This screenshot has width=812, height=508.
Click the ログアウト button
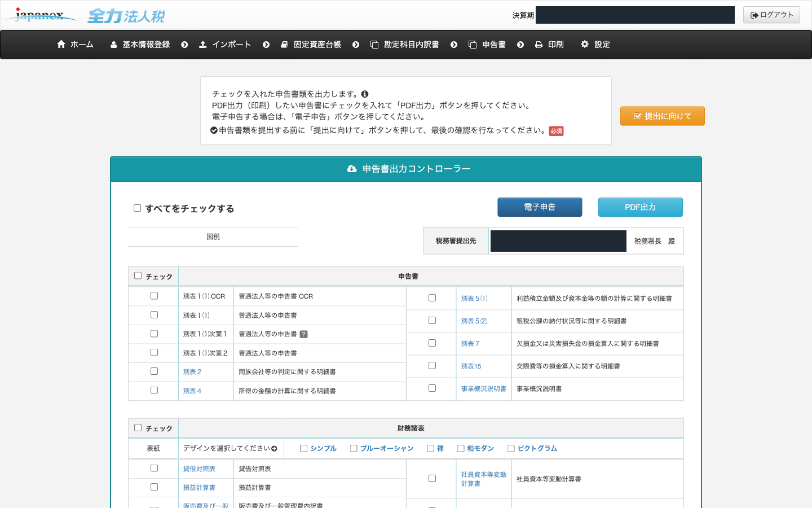[x=771, y=15]
